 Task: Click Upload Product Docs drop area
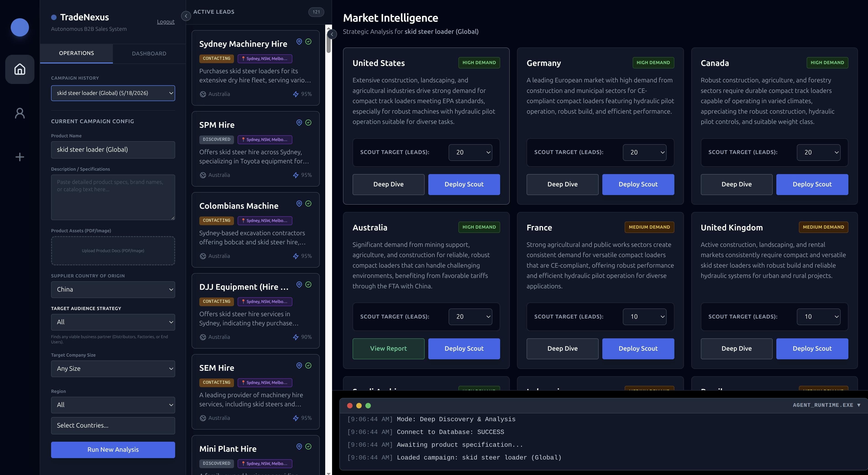click(113, 251)
